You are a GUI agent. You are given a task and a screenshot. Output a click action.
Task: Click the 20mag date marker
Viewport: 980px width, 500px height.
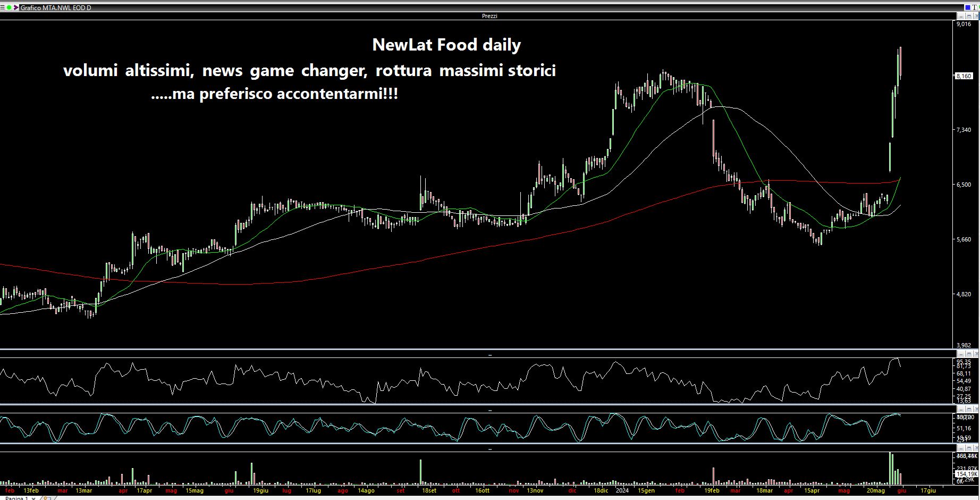[876, 490]
